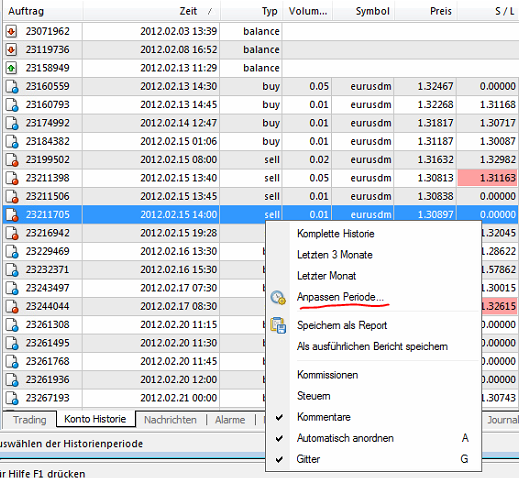Click the price cell 1.32467
This screenshot has width=519, height=478.
435,87
